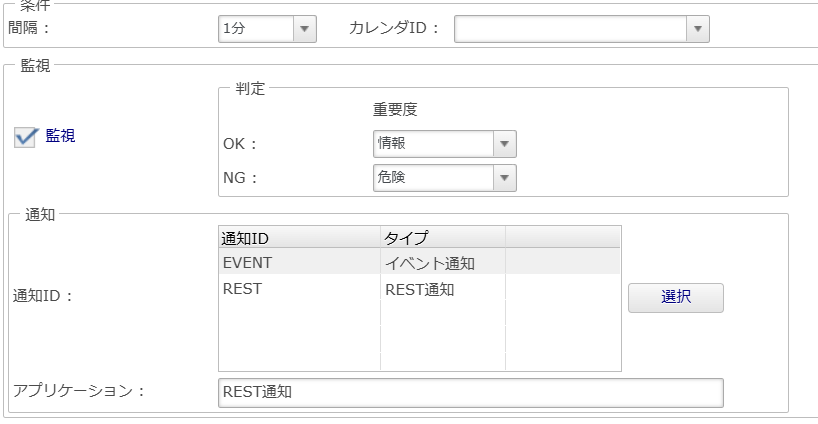Click the アプリケーション text field
Image resolution: width=818 pixels, height=424 pixels.
coord(469,392)
